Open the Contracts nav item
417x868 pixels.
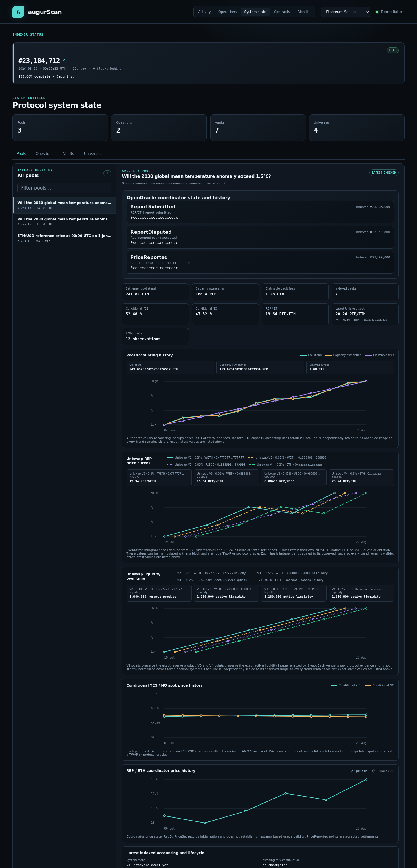[x=282, y=12]
